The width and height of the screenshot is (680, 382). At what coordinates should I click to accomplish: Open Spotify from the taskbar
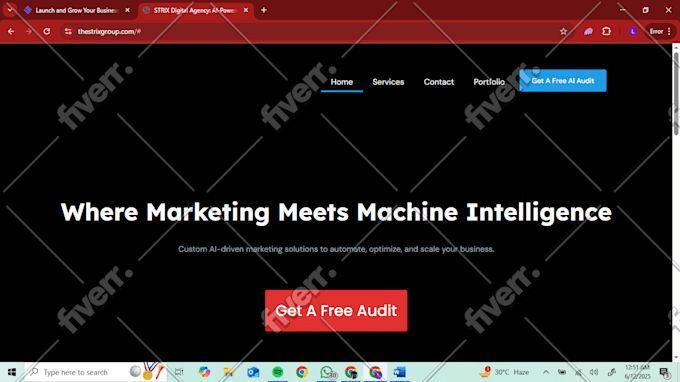(x=278, y=372)
